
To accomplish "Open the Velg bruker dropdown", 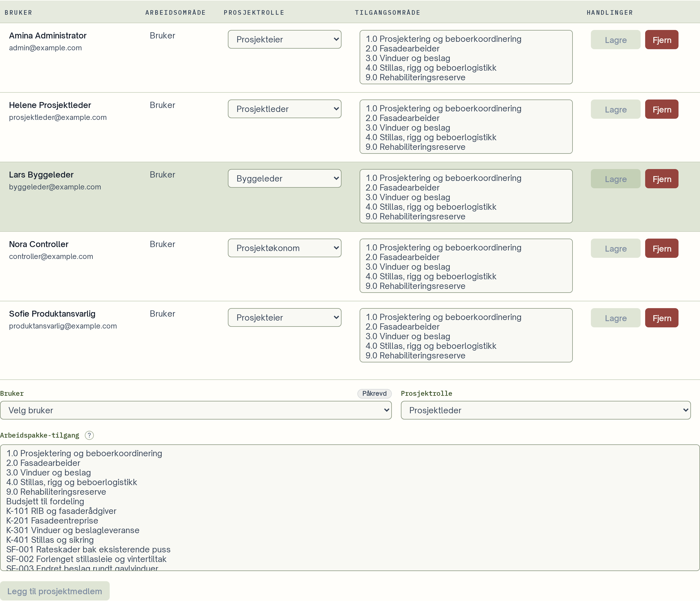I will click(x=196, y=410).
